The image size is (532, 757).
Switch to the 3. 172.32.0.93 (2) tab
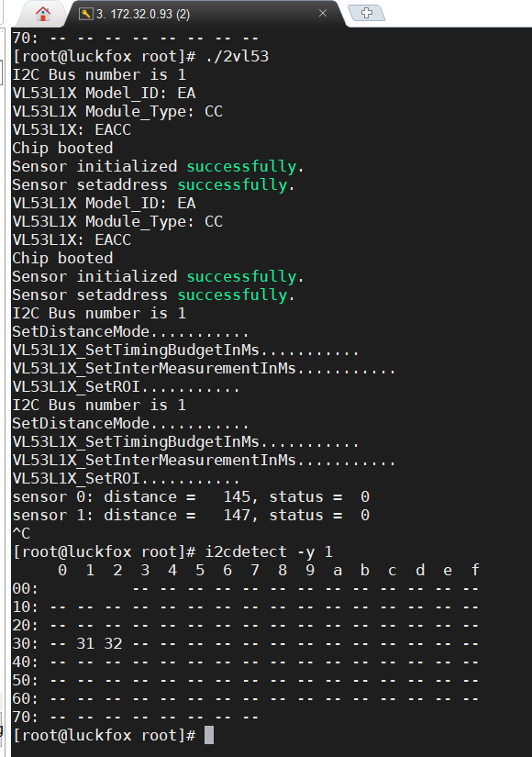(x=203, y=14)
